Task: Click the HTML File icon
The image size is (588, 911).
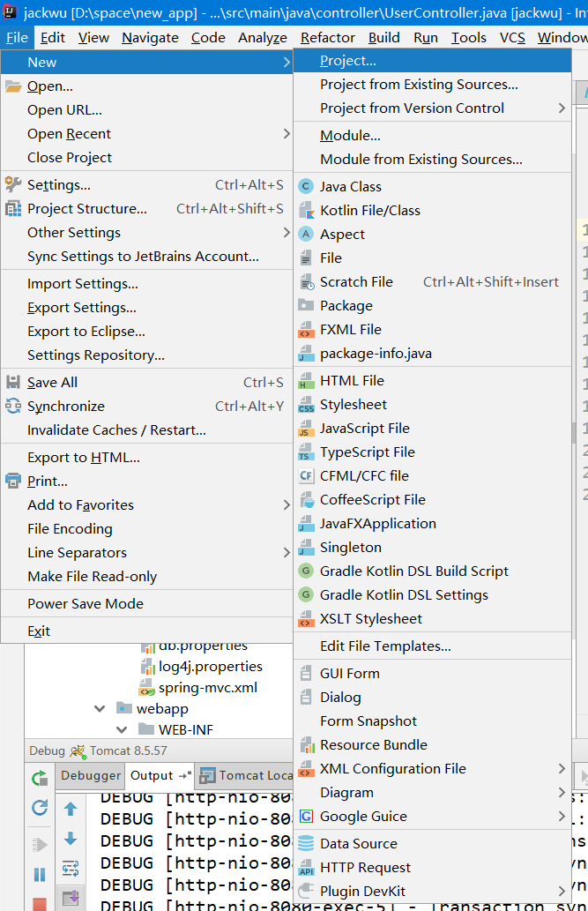Action: [x=306, y=381]
